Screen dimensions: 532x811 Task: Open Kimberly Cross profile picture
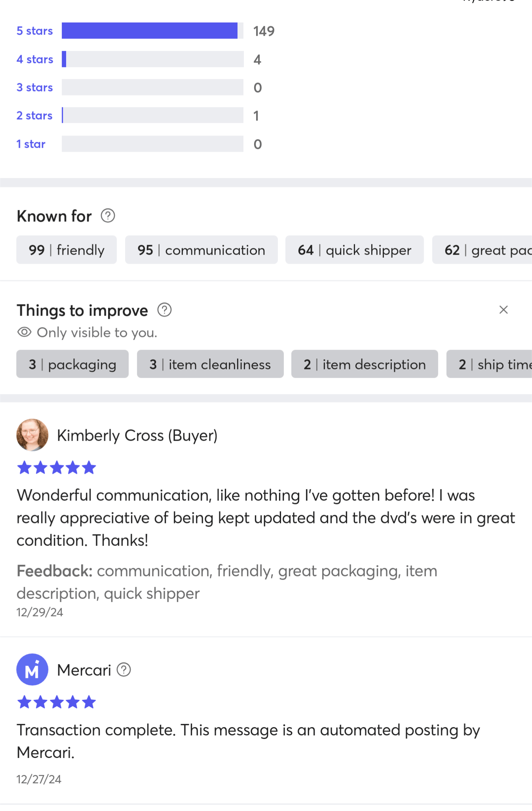tap(32, 435)
